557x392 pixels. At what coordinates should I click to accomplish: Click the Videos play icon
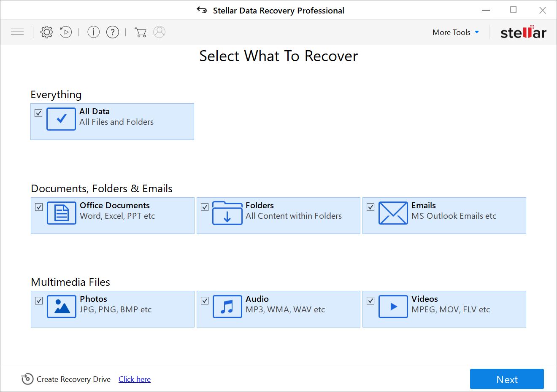(x=393, y=306)
